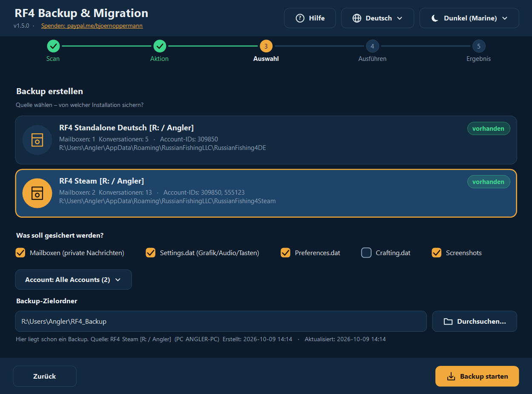Click the step 3 circle for Auswahl
This screenshot has width=532, height=394.
266,46
